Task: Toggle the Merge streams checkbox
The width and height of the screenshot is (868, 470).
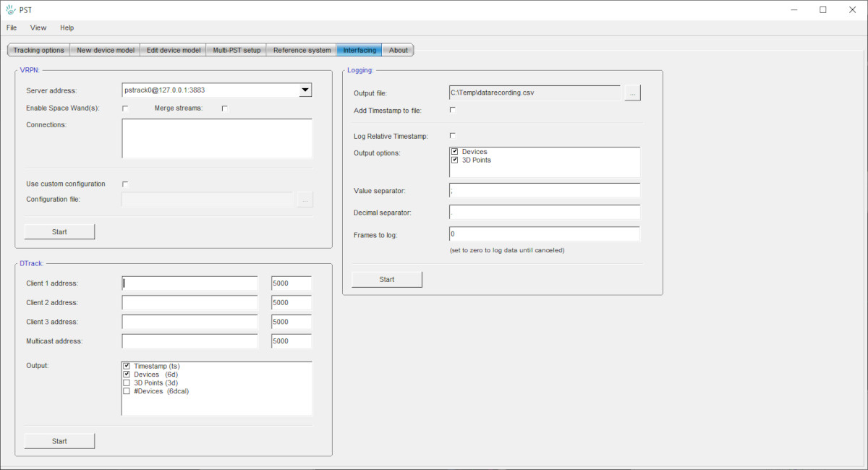Action: click(224, 108)
